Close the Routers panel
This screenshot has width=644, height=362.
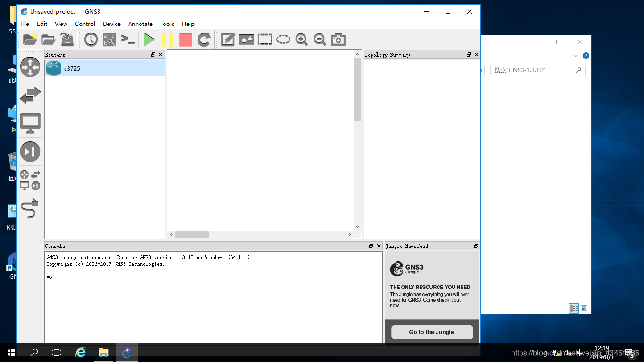click(x=161, y=55)
